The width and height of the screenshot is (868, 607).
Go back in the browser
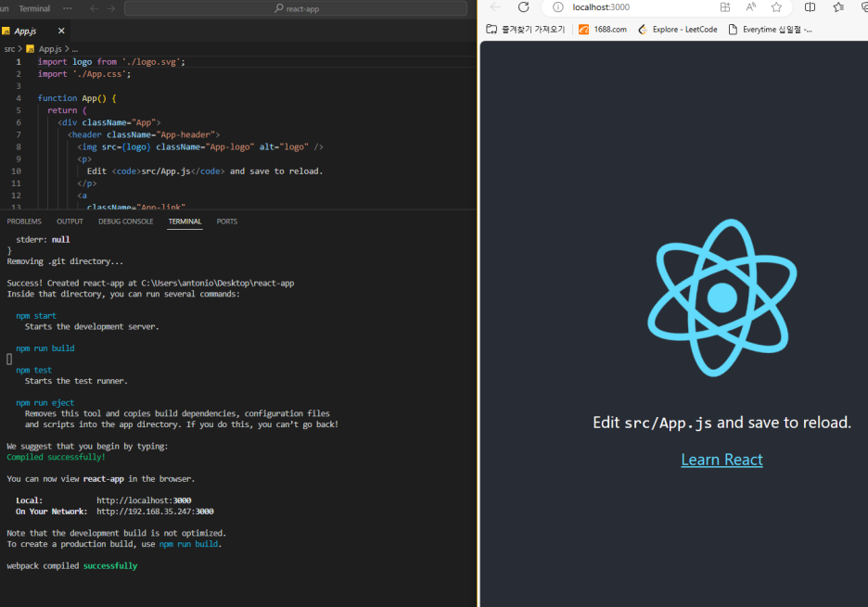tap(495, 7)
